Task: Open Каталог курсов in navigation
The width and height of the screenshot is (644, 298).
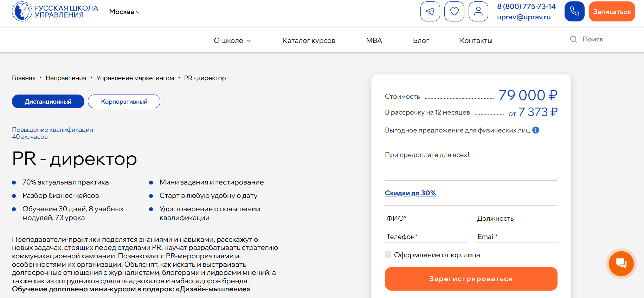Action: click(309, 41)
